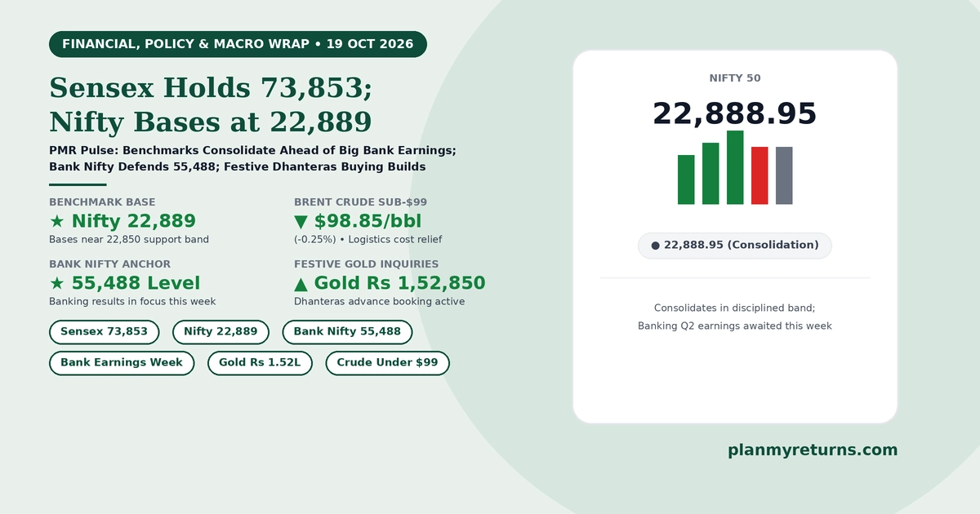Click 'Banking Q2 earnings awaited this week' caption
The height and width of the screenshot is (514, 980).
click(735, 326)
